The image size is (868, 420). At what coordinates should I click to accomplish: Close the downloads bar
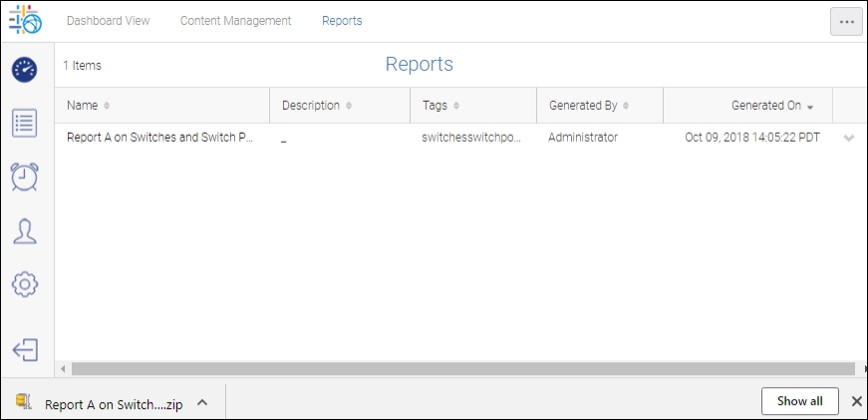coord(856,401)
